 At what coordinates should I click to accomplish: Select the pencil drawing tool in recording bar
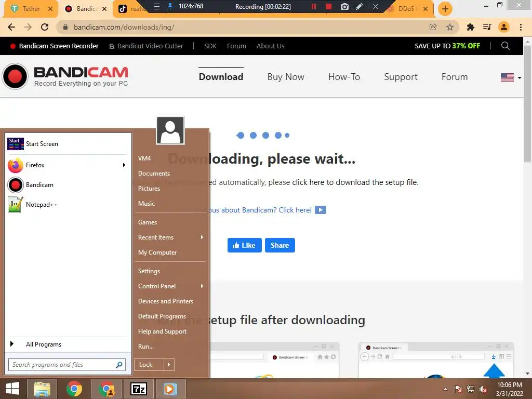[360, 6]
